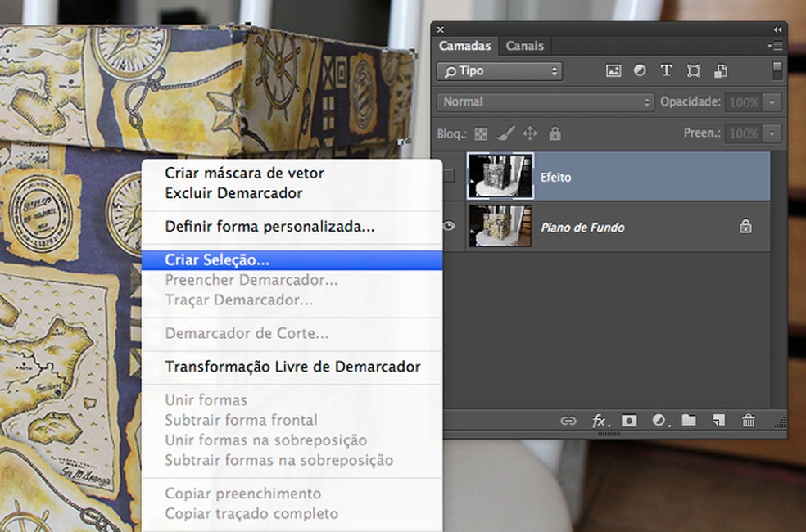Open the Preen. fill slider arrow
Image resolution: width=806 pixels, height=532 pixels.
pyautogui.click(x=772, y=134)
